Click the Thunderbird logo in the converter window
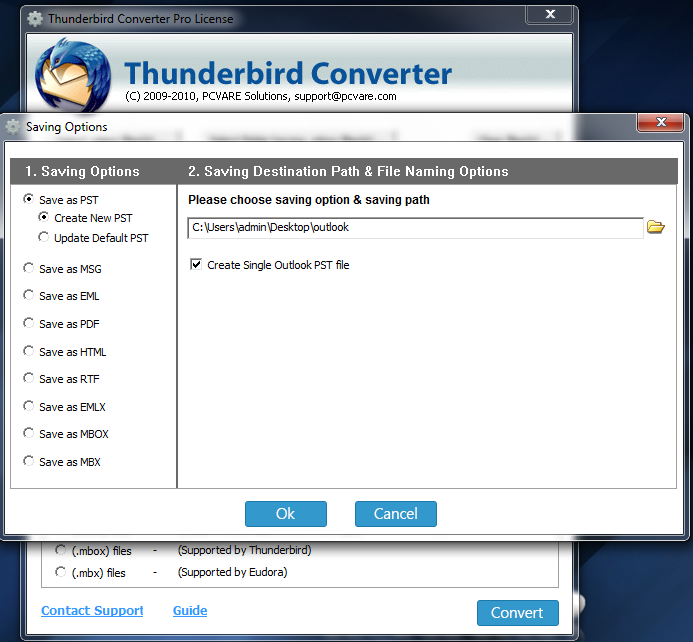 73,75
